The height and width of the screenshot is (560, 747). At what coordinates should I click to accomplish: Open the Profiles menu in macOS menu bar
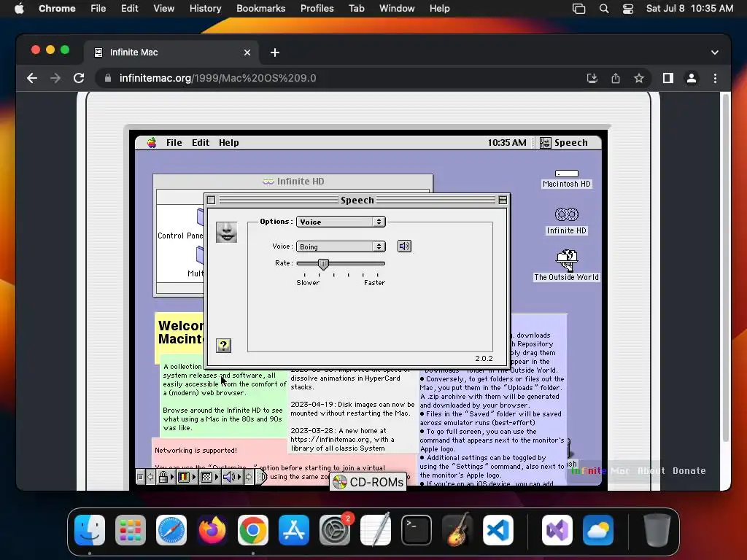317,9
